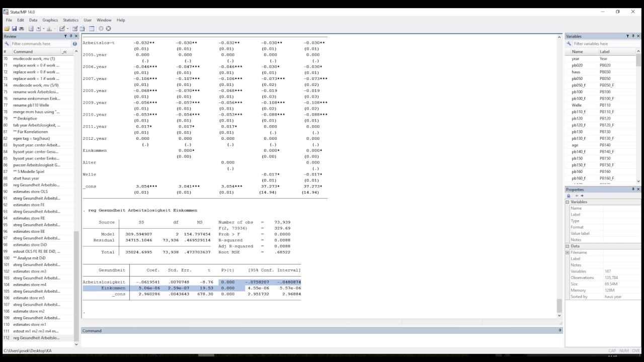Select the 'haus' variable in Variables list
644x362 pixels.
click(601, 72)
